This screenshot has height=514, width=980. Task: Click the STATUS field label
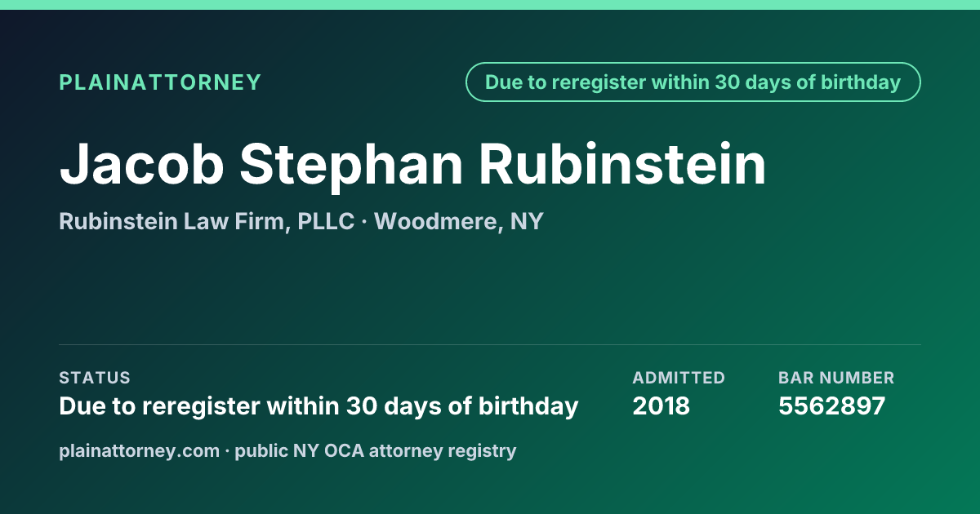[x=95, y=378]
